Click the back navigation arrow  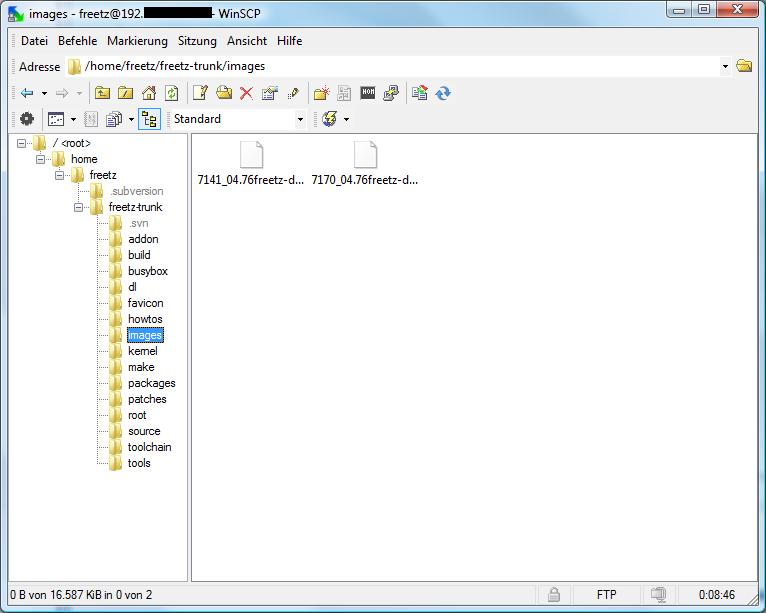(27, 93)
